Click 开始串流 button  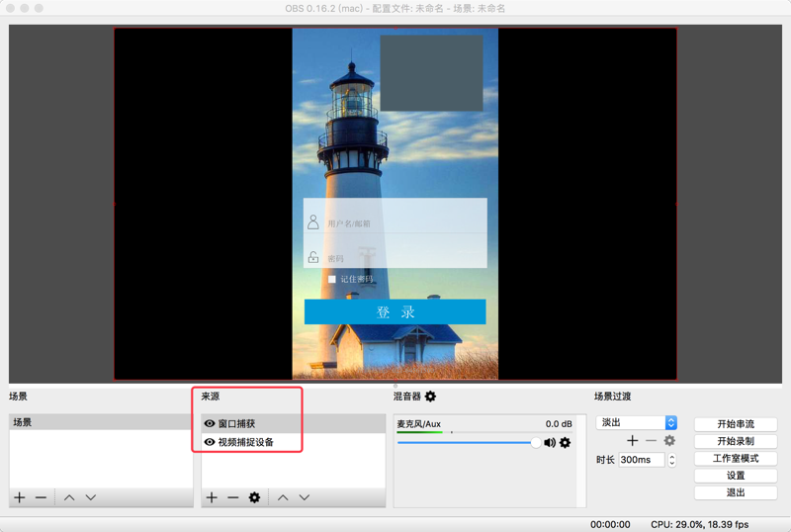tap(736, 424)
